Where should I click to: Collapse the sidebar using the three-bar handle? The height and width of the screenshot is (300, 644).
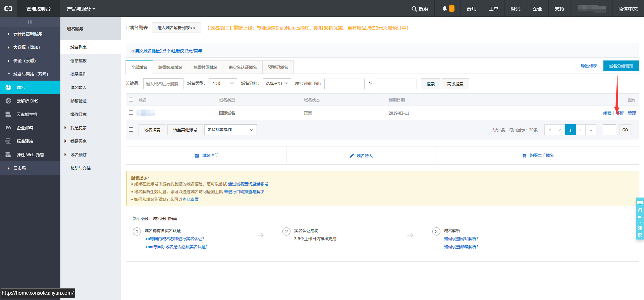point(30,22)
